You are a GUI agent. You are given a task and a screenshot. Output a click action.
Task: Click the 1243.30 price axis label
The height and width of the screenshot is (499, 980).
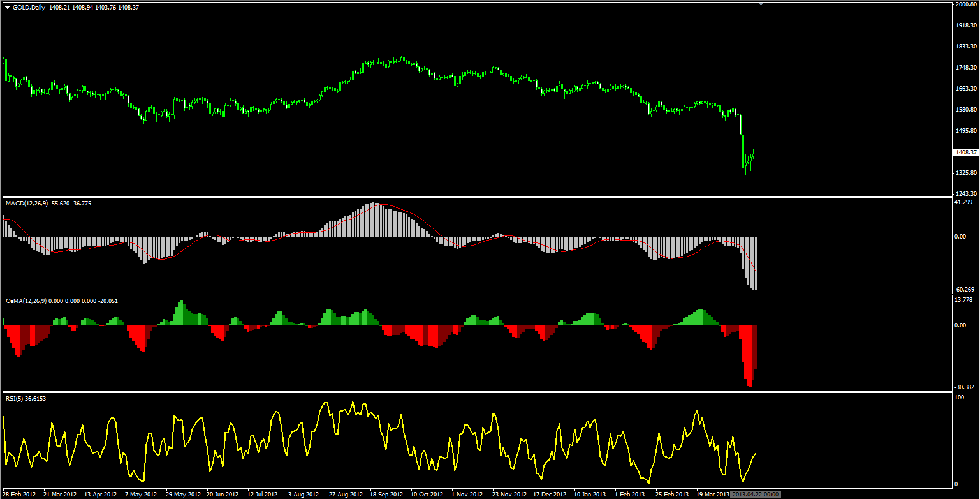[966, 193]
